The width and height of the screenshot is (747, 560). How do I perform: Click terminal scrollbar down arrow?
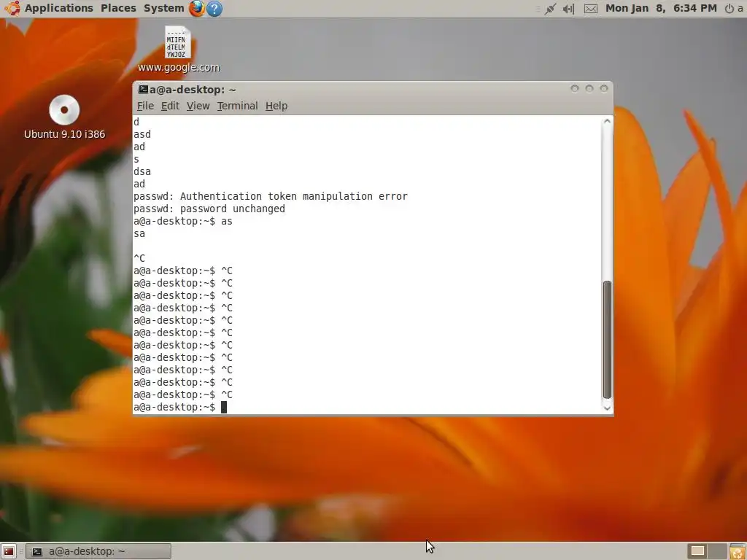(x=607, y=408)
